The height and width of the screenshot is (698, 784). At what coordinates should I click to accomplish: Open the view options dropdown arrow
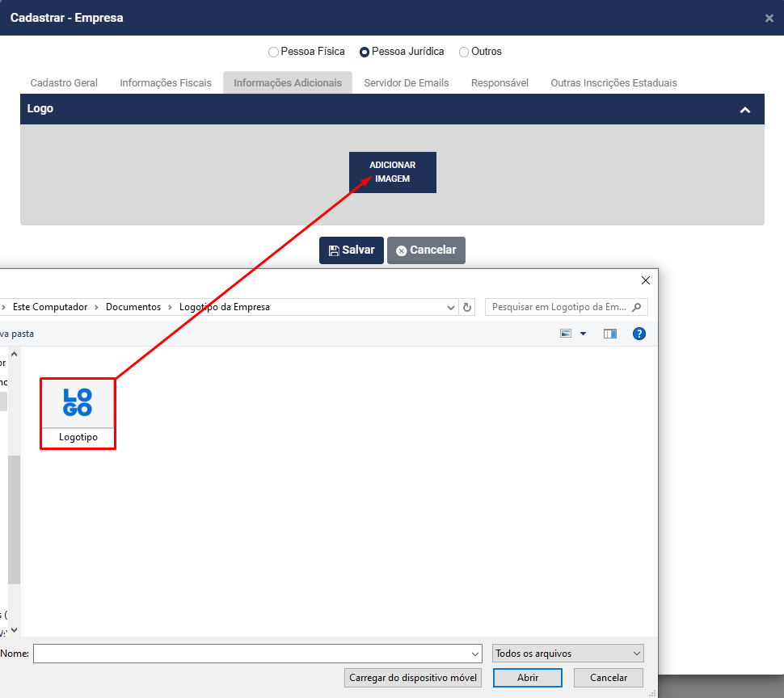583,334
